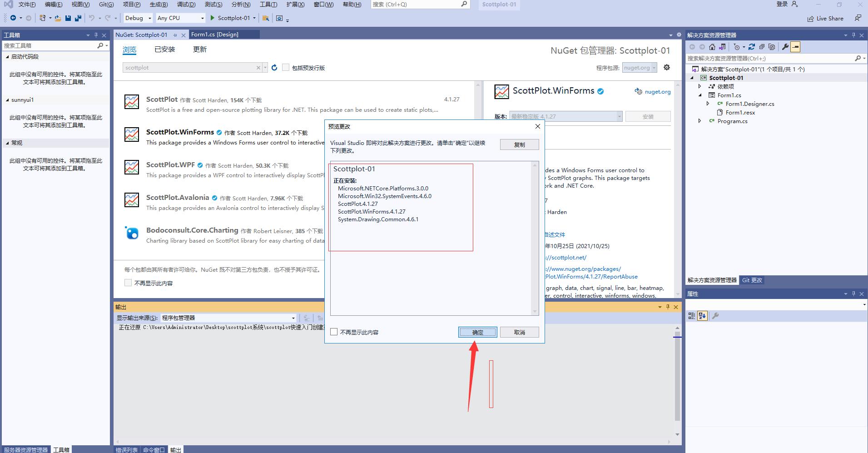868x453 pixels.
Task: Click the Sync/refresh icon in Solution Explorer
Action: click(752, 47)
